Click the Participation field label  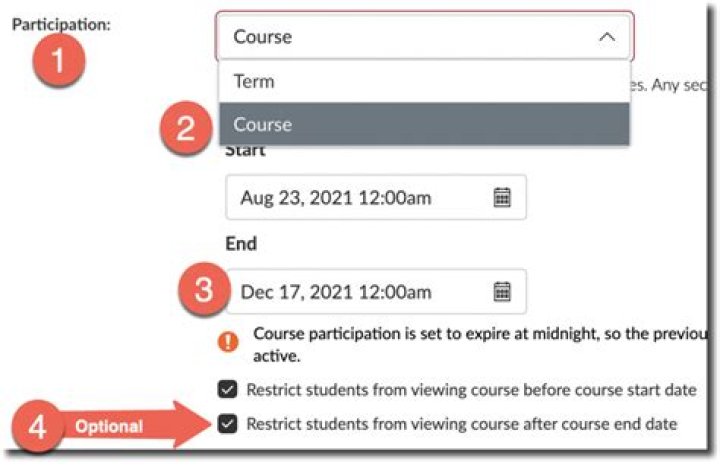point(60,23)
